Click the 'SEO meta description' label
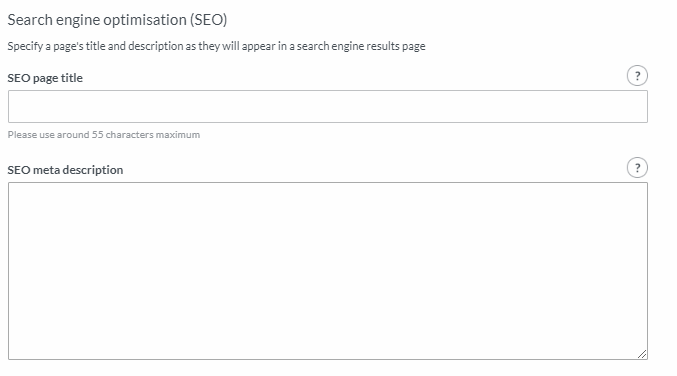 pyautogui.click(x=65, y=170)
